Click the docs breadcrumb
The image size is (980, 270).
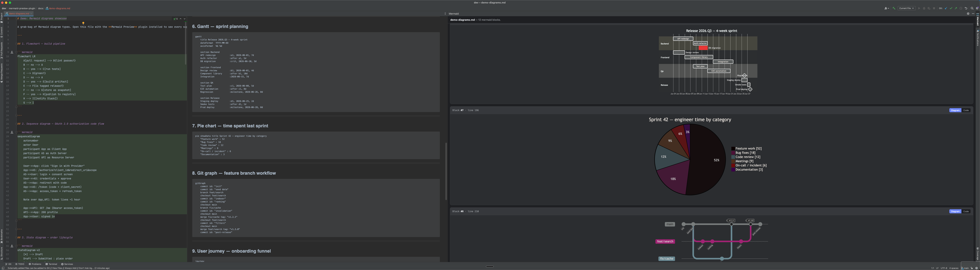coord(41,8)
